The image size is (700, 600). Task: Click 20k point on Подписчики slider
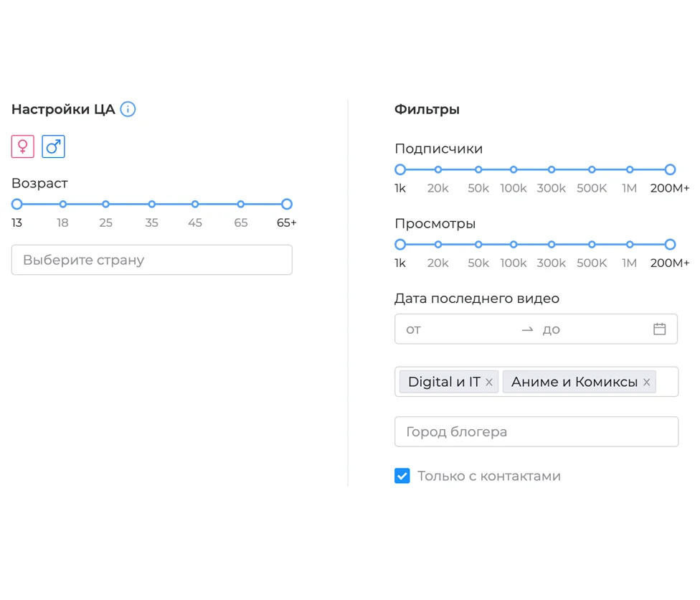[438, 170]
